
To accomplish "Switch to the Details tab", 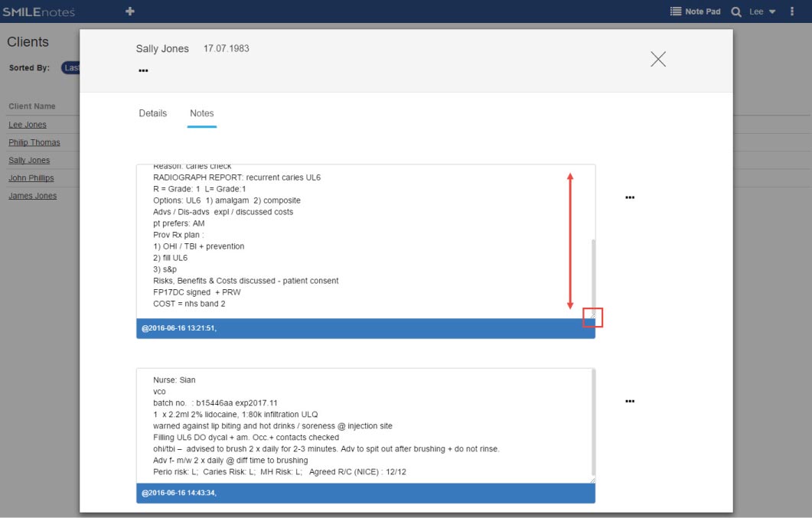I will click(x=152, y=113).
